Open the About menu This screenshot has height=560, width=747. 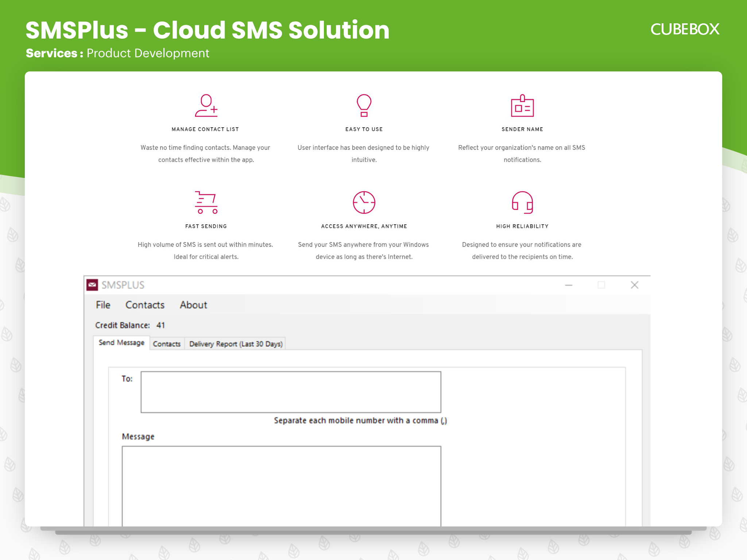click(x=193, y=305)
